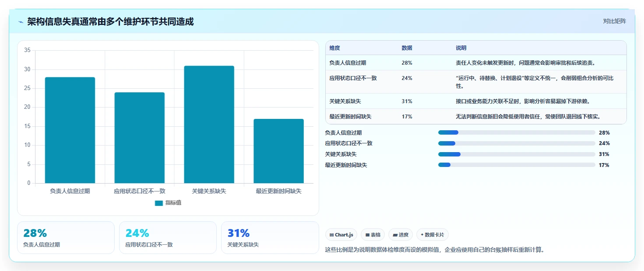The width and height of the screenshot is (644, 271).
Task: Click the 应用状态口径不一致 progress bar
Action: tap(517, 143)
